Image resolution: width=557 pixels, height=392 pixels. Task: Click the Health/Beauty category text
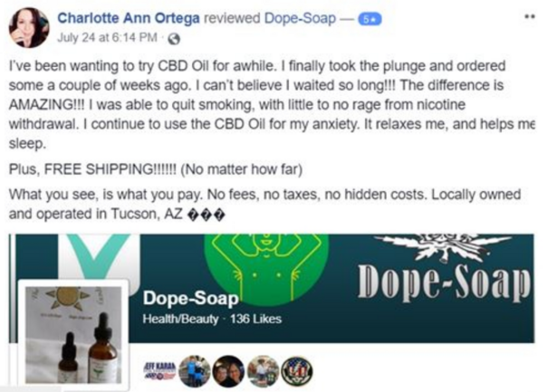coord(180,319)
